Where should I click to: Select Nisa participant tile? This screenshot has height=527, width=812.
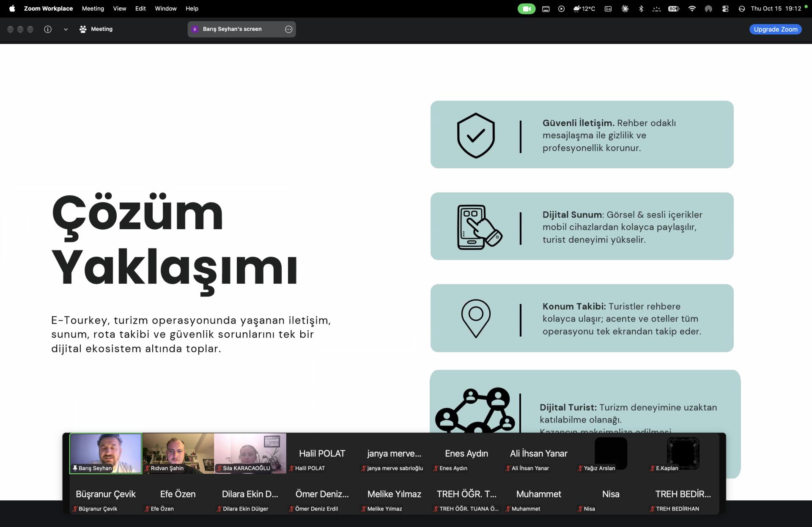(x=611, y=494)
